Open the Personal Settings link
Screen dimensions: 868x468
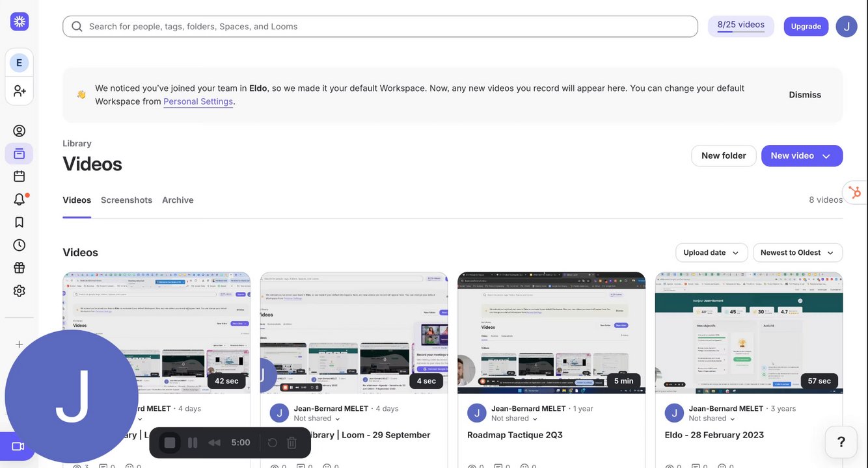click(198, 101)
